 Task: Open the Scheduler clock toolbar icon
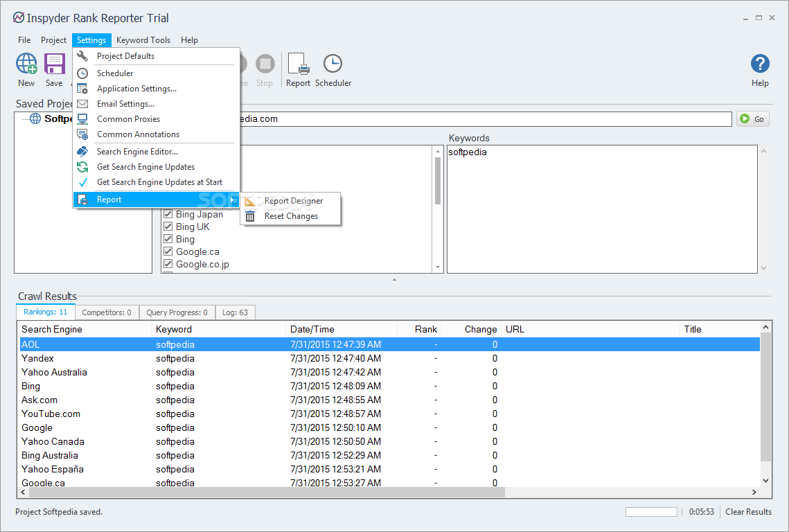pyautogui.click(x=333, y=64)
